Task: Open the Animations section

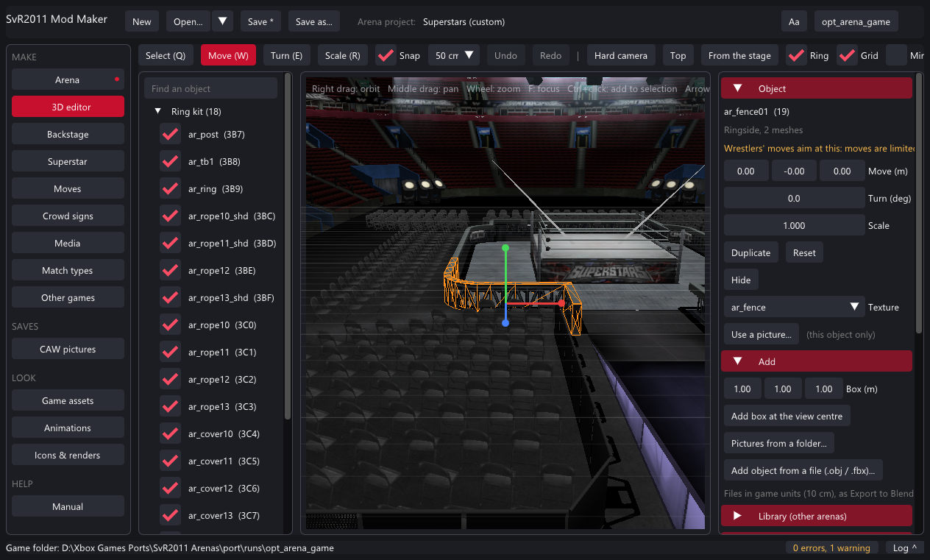Action: 68,428
